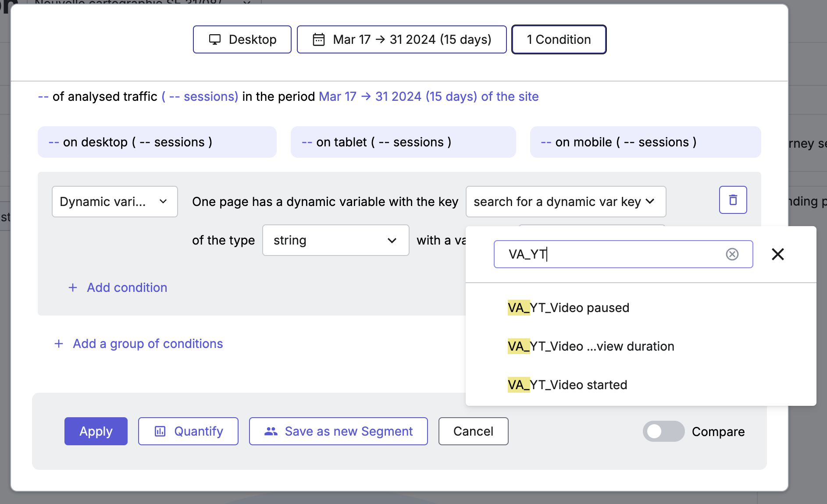
Task: Click the chart icon on the Quantify button
Action: [160, 431]
